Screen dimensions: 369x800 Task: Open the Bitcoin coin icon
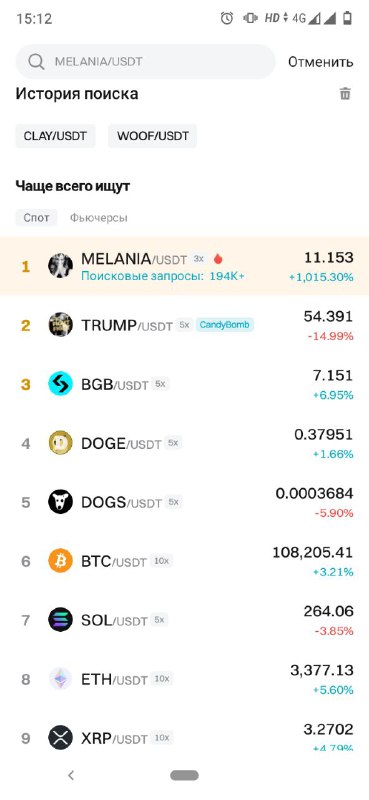coord(60,561)
